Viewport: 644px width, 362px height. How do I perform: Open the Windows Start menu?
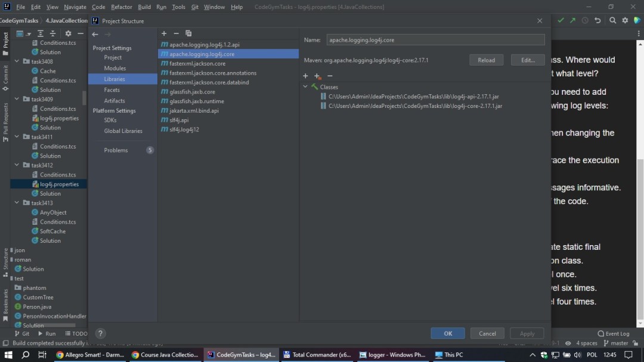(x=8, y=355)
